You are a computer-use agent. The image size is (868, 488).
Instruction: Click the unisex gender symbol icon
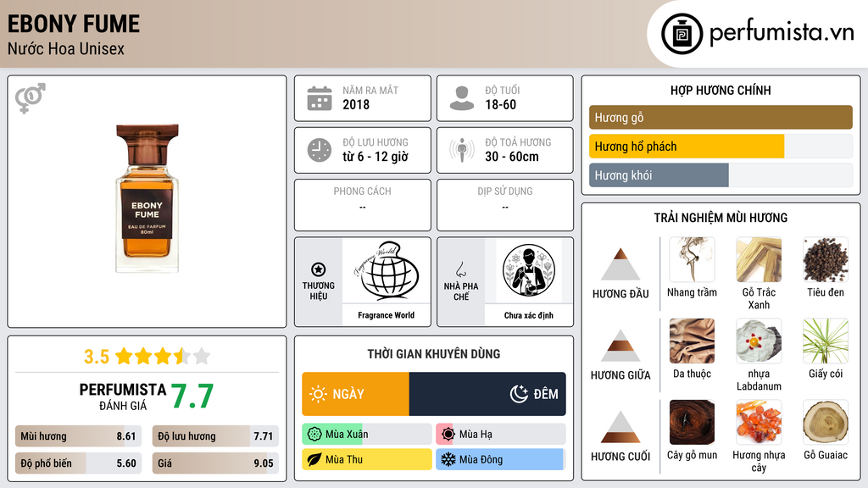(x=31, y=98)
